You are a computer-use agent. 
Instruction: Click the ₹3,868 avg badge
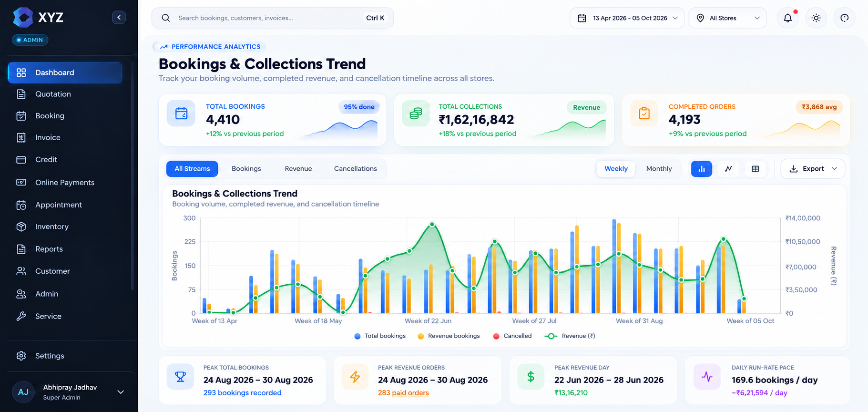pyautogui.click(x=819, y=107)
